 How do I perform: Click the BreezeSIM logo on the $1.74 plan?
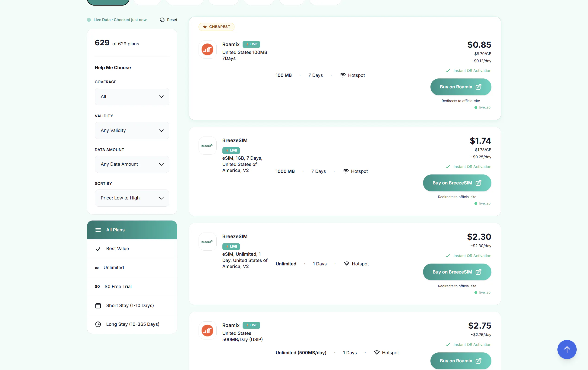(207, 146)
